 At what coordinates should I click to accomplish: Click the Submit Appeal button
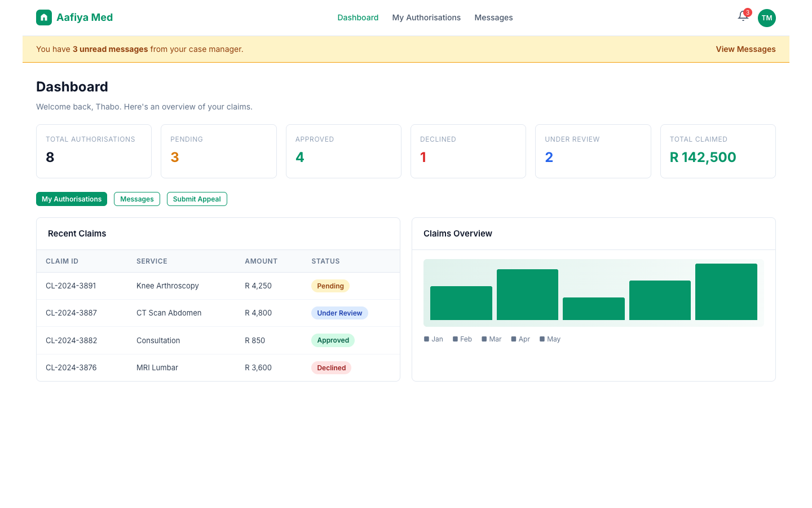click(x=197, y=199)
